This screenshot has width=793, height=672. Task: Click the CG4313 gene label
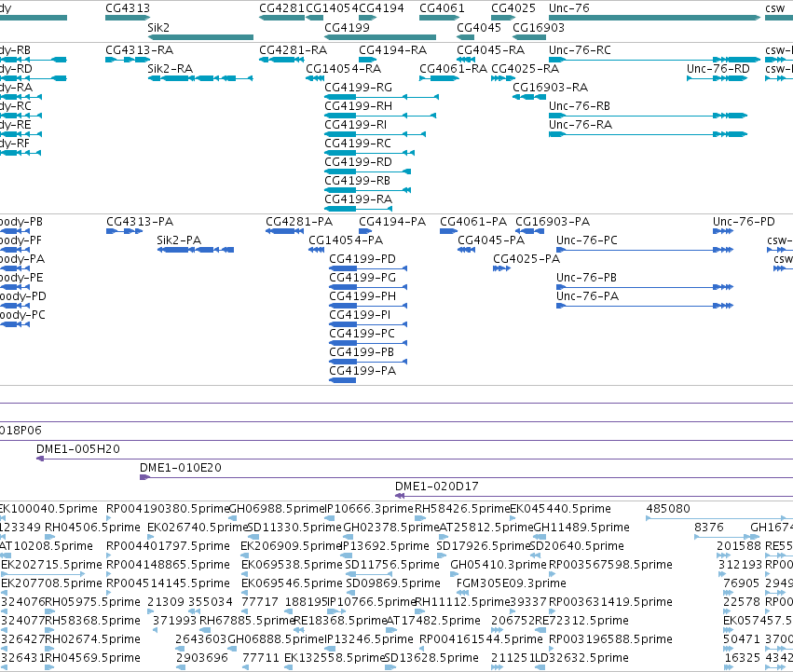pyautogui.click(x=128, y=8)
